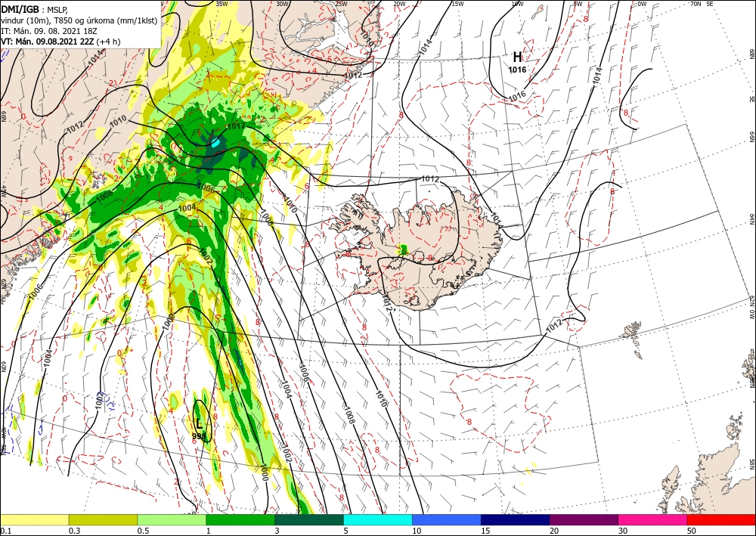This screenshot has height=536, width=756.
Task: Click the '35W' longitude label
Action: tap(222, 4)
